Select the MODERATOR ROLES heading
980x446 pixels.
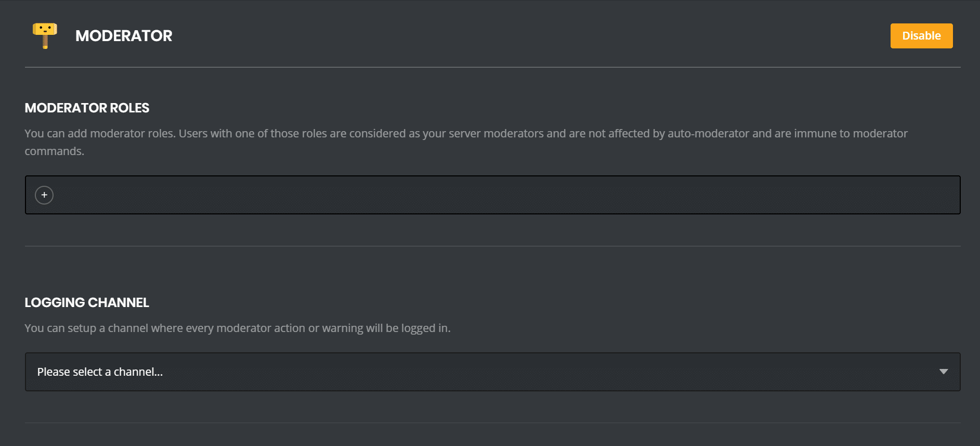tap(87, 108)
